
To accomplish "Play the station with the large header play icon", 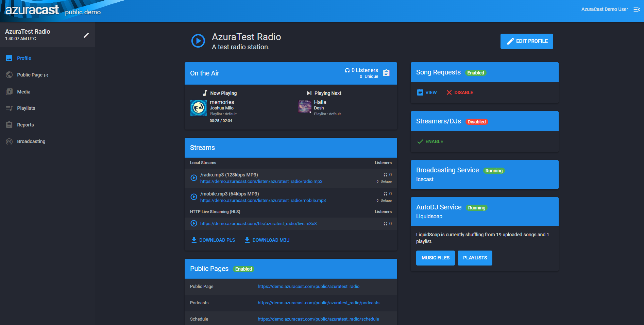I will pyautogui.click(x=198, y=41).
